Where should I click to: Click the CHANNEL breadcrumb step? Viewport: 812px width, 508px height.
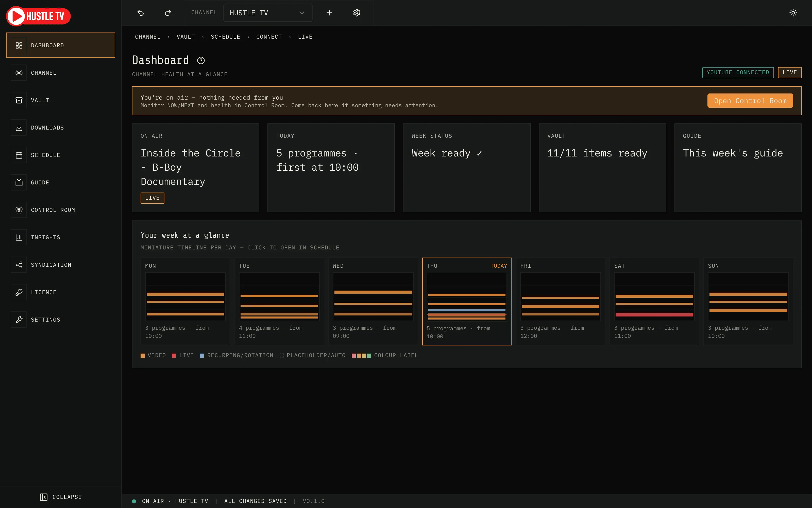point(148,37)
